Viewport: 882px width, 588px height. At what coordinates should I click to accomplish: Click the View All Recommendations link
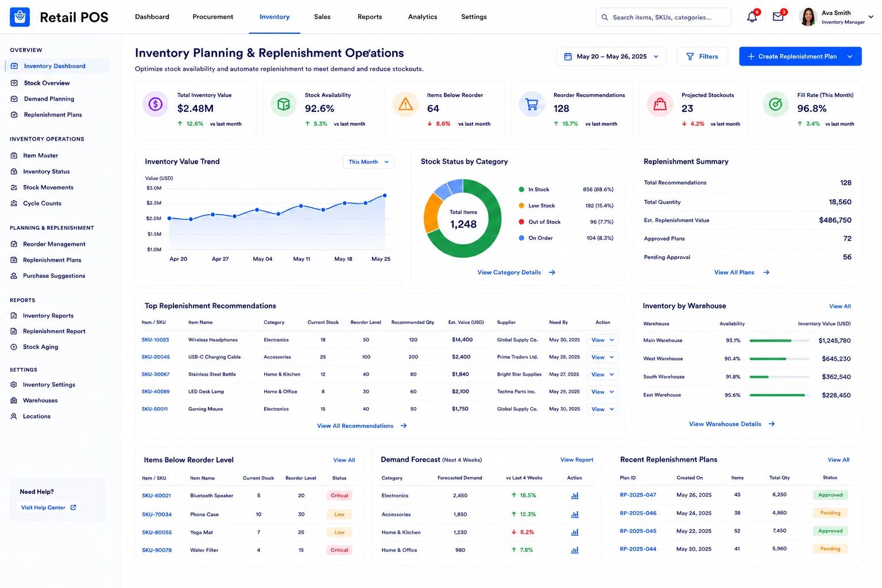point(362,425)
